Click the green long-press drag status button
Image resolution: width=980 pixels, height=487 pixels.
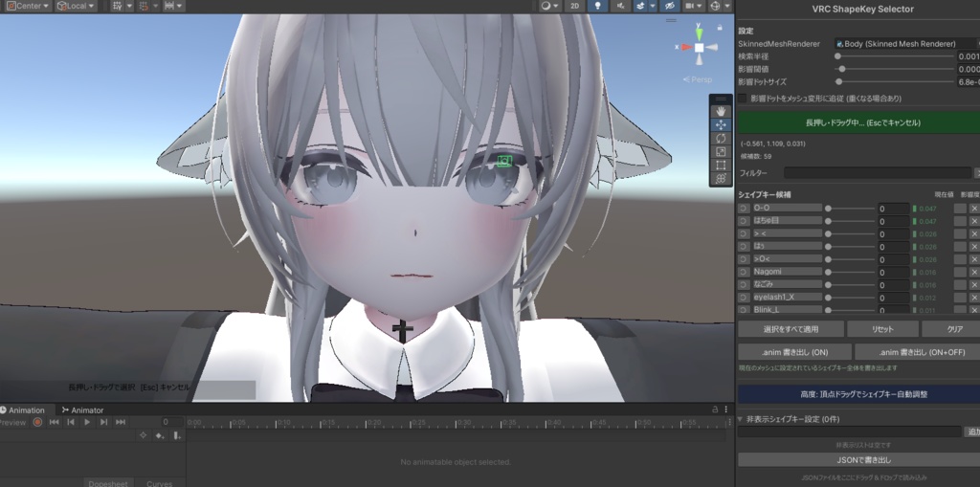click(x=858, y=123)
